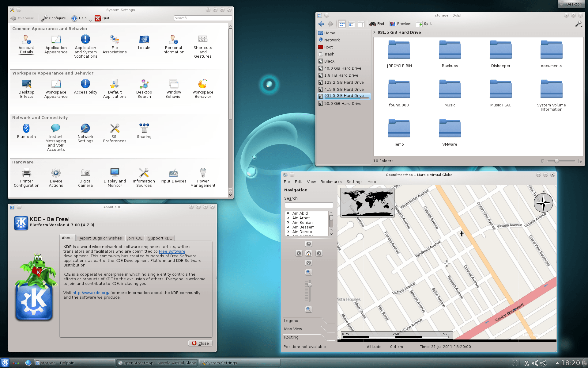Open Marble's Settings menu
588x368 pixels.
tap(354, 182)
